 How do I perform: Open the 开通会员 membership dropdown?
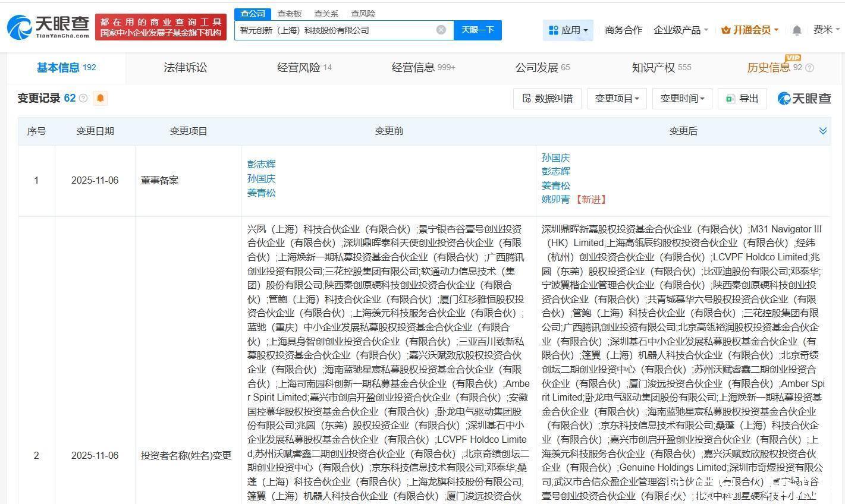coord(749,30)
